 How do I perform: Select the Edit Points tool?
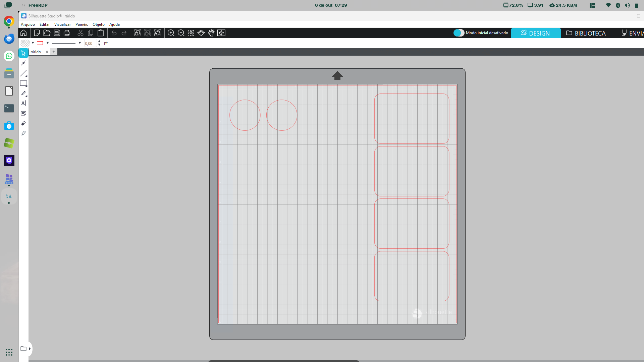click(23, 63)
